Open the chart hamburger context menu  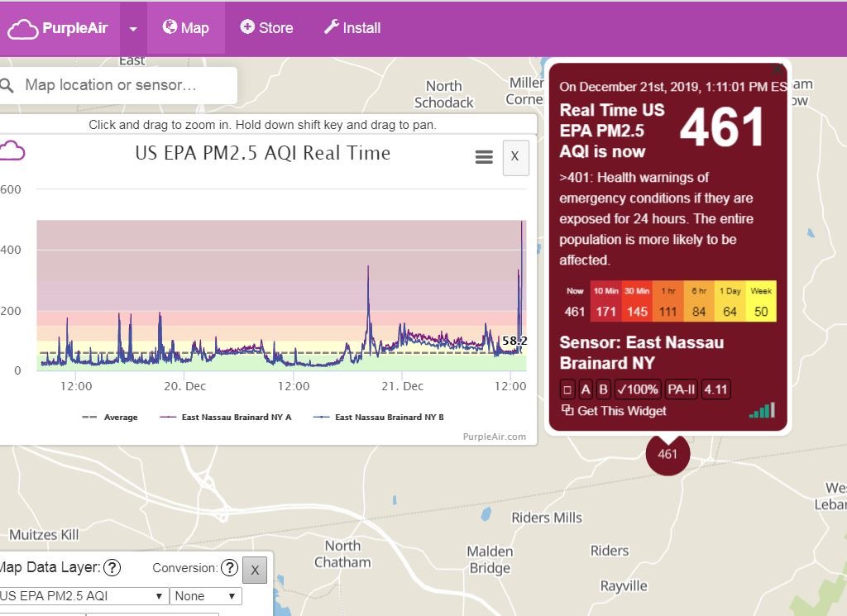[x=483, y=157]
